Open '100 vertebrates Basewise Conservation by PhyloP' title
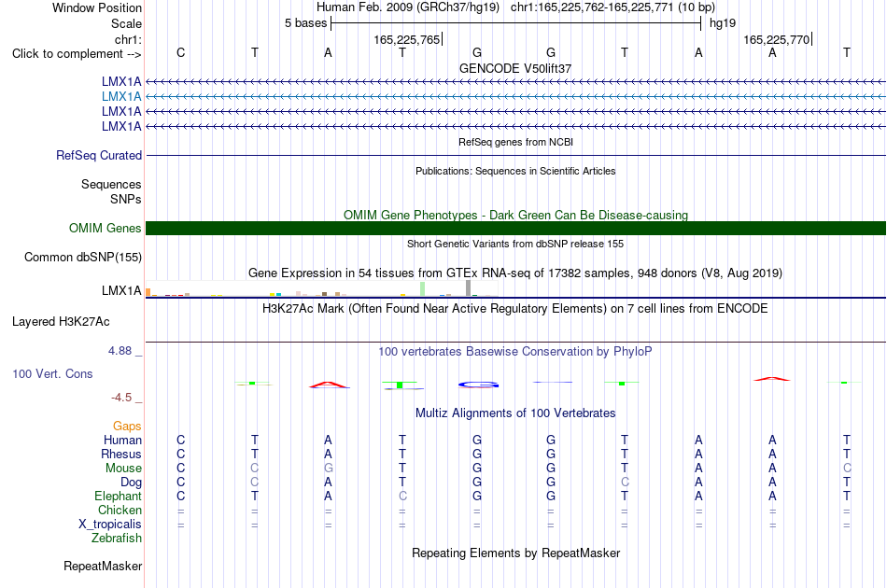 click(x=515, y=352)
